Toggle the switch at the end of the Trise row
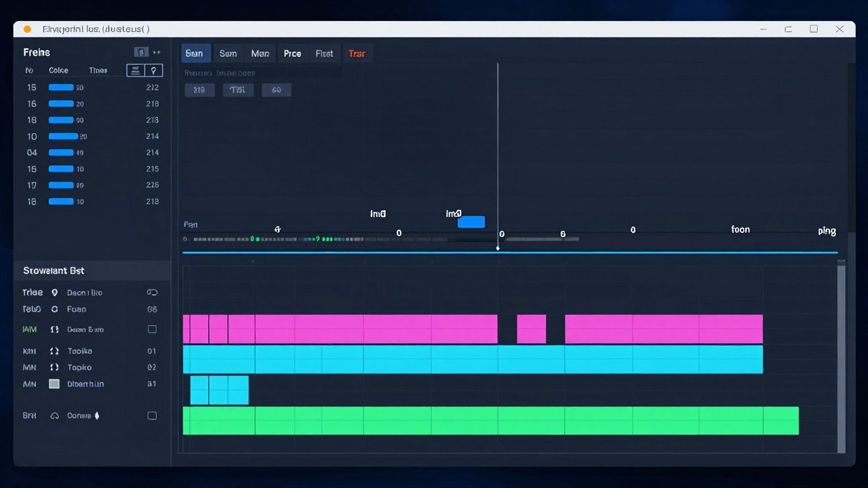The image size is (868, 488). pos(152,293)
